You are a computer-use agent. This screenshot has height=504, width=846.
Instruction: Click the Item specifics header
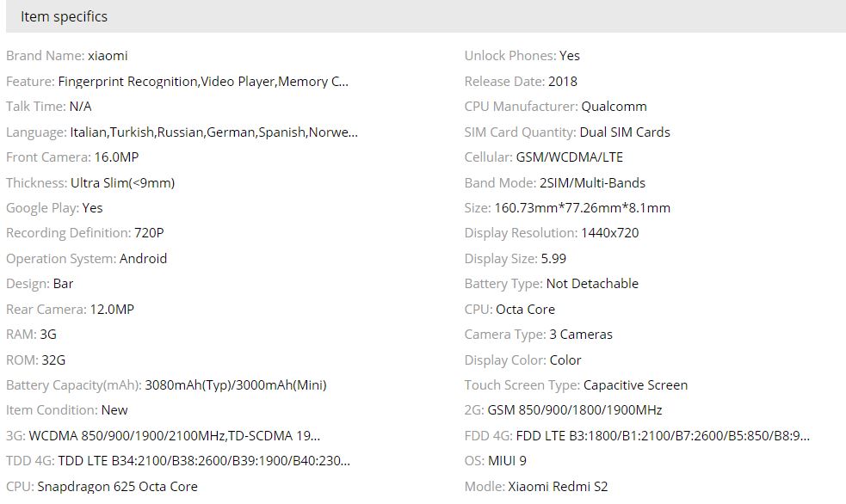coord(65,16)
